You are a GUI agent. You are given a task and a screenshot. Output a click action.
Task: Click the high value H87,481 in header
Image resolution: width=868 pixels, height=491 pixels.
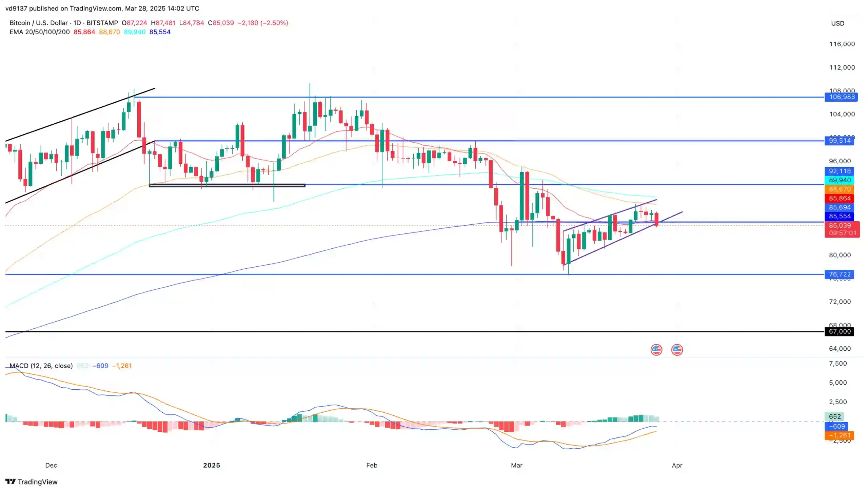click(x=163, y=23)
